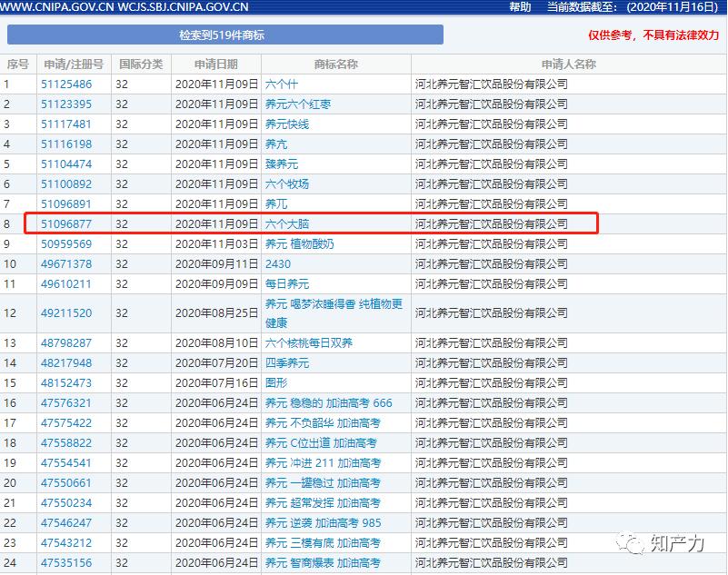
Task: Open registration number 47535156
Action: [x=66, y=562]
